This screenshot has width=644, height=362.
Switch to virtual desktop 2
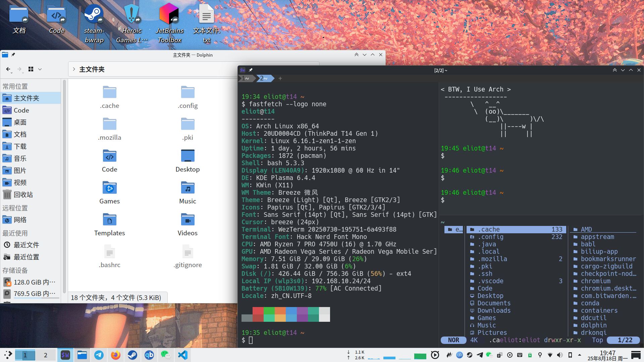click(46, 355)
